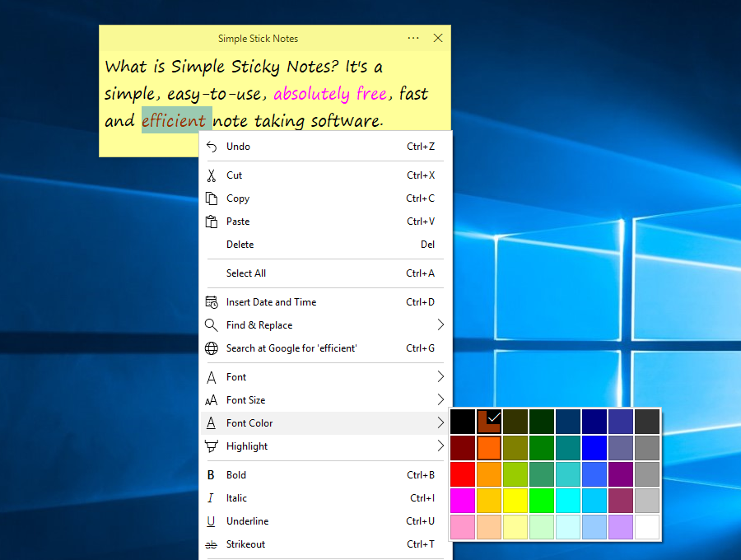Viewport: 741px width, 560px height.
Task: Click the globe icon beside Search at Google
Action: coord(212,348)
